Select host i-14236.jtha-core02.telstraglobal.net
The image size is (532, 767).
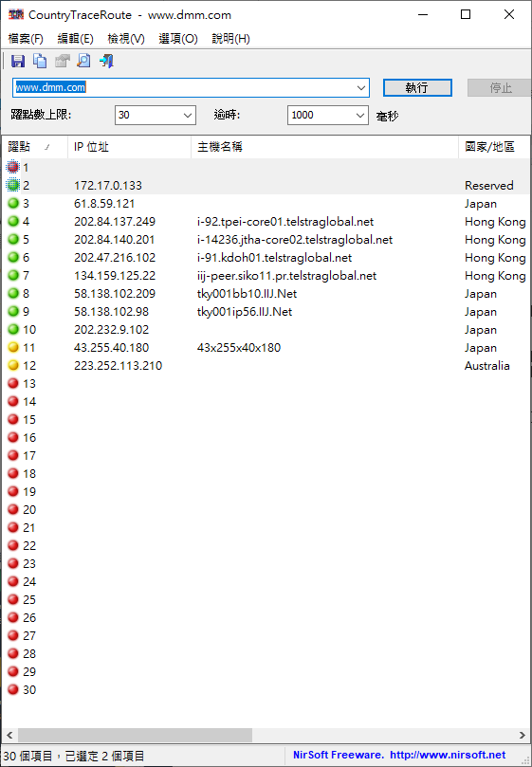point(295,240)
